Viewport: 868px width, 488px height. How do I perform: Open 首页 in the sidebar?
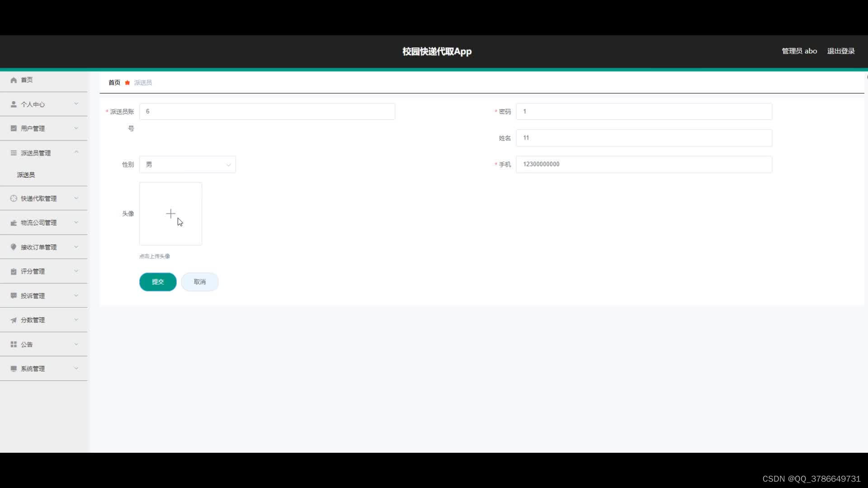coord(27,80)
